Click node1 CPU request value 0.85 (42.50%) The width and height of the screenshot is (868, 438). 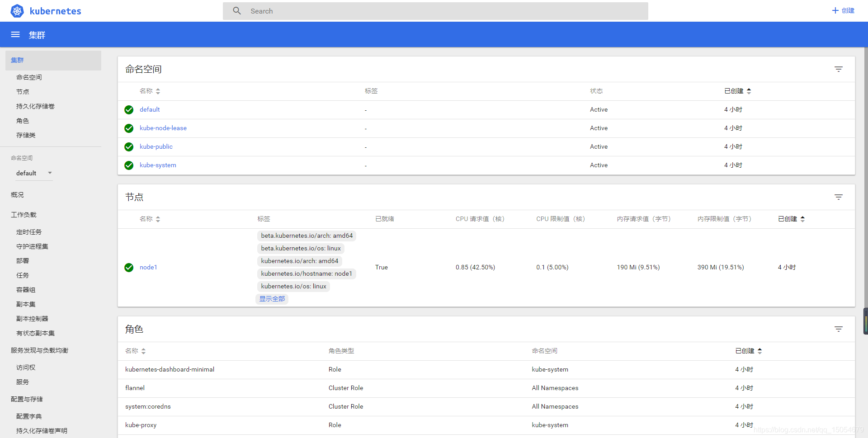click(x=475, y=267)
